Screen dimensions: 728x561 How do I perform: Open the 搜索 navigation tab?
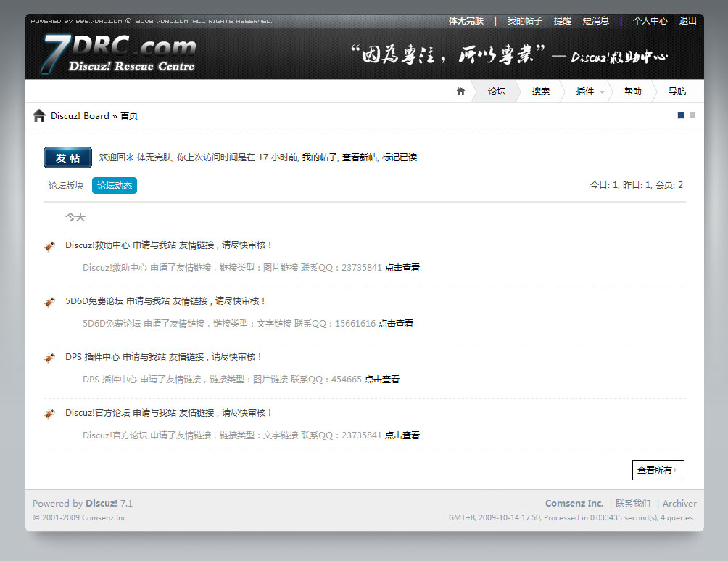[x=540, y=91]
